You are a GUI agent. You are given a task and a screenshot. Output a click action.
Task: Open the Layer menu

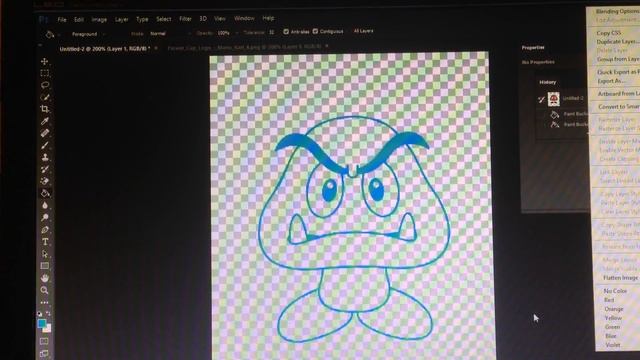click(121, 20)
